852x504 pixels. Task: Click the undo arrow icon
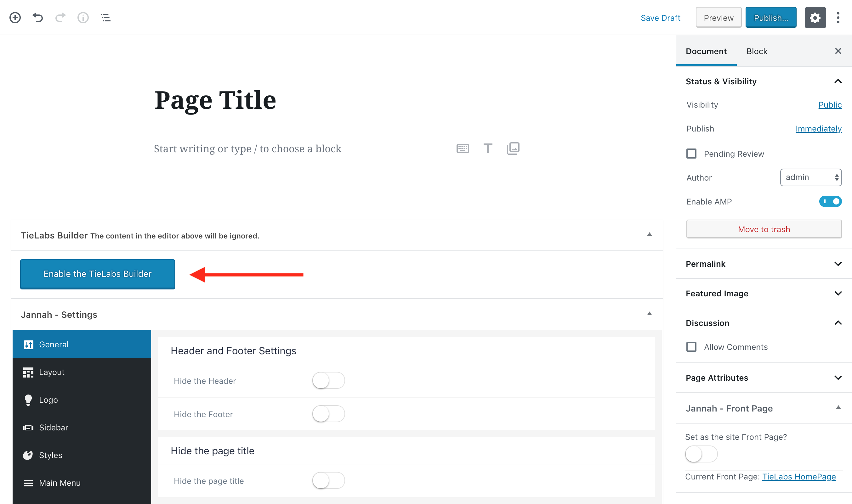(38, 18)
